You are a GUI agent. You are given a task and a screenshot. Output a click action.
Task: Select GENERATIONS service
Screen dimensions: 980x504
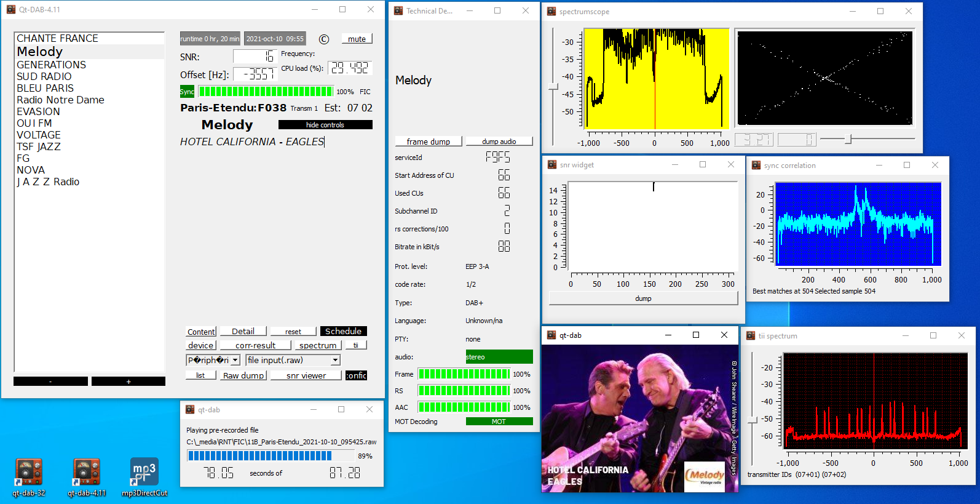tap(90, 65)
